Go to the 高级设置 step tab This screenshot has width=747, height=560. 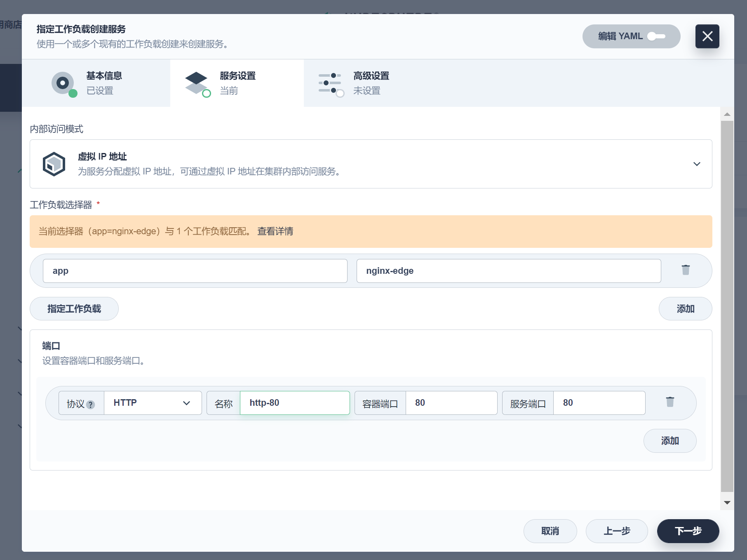pos(371,83)
